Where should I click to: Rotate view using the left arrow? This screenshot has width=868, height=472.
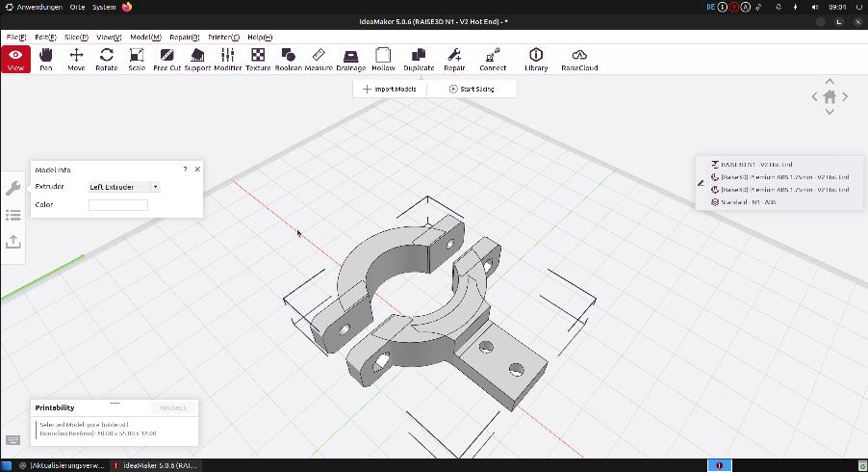(814, 96)
